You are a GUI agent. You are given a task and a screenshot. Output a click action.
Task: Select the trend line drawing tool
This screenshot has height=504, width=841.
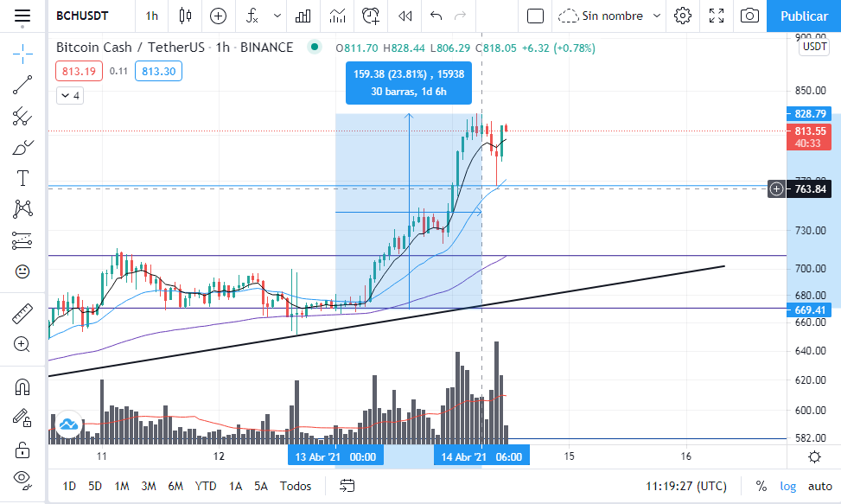pyautogui.click(x=22, y=85)
